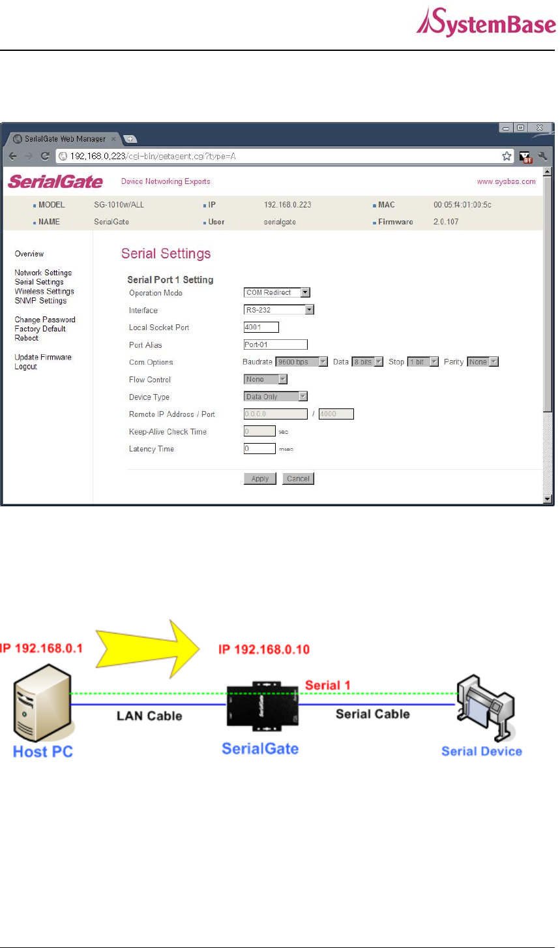Screen dimensions: 560x948
Task: Expand the Interface RS-232 dropdown
Action: [x=279, y=310]
